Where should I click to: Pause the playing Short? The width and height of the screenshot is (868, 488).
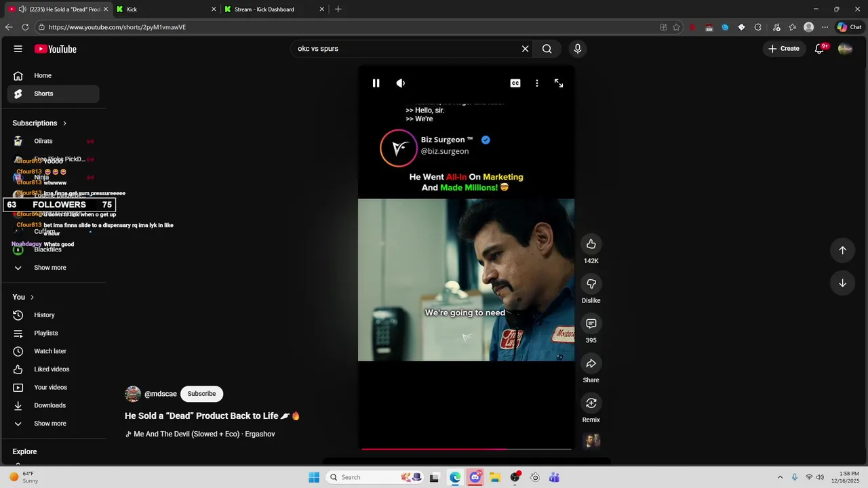(x=376, y=83)
